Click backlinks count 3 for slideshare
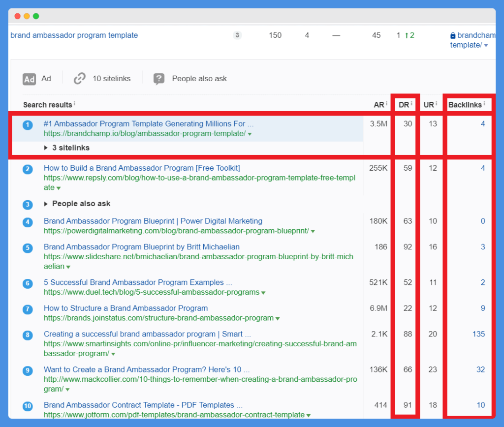Screen dimensions: 504x427 pos(483,247)
